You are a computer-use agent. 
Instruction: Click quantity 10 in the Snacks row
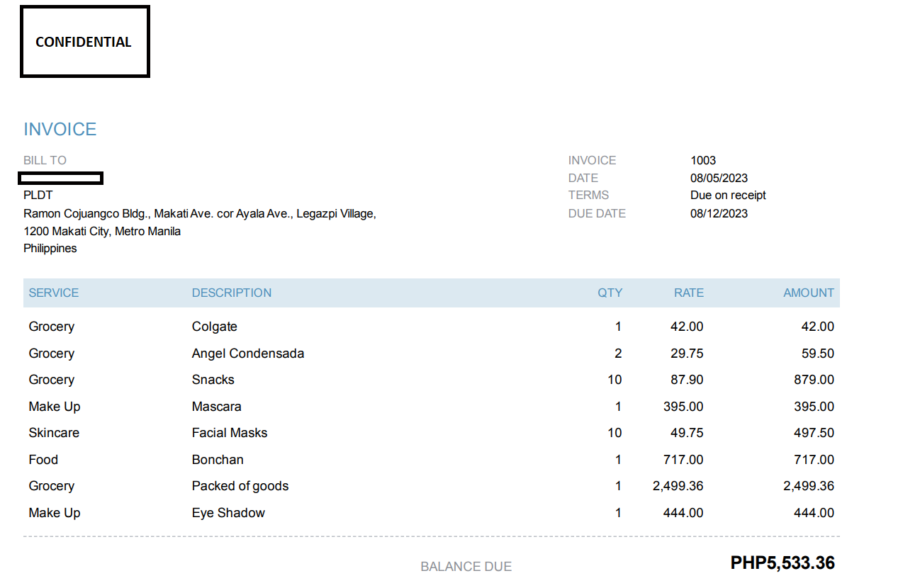[615, 380]
